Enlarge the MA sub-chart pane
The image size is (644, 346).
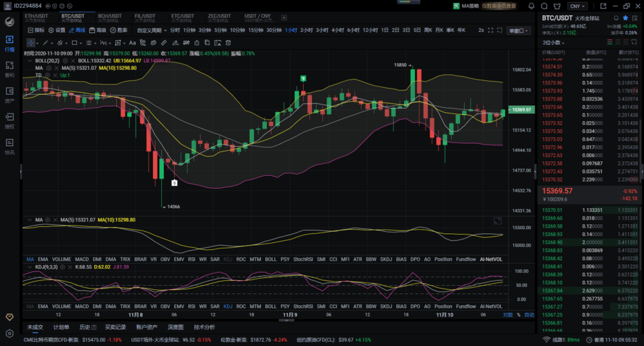pos(497,221)
